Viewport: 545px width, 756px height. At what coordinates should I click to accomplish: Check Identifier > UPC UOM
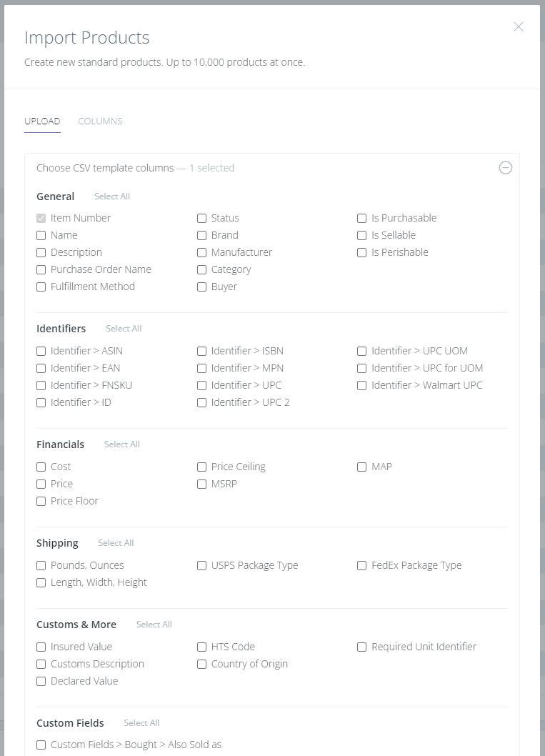click(362, 351)
